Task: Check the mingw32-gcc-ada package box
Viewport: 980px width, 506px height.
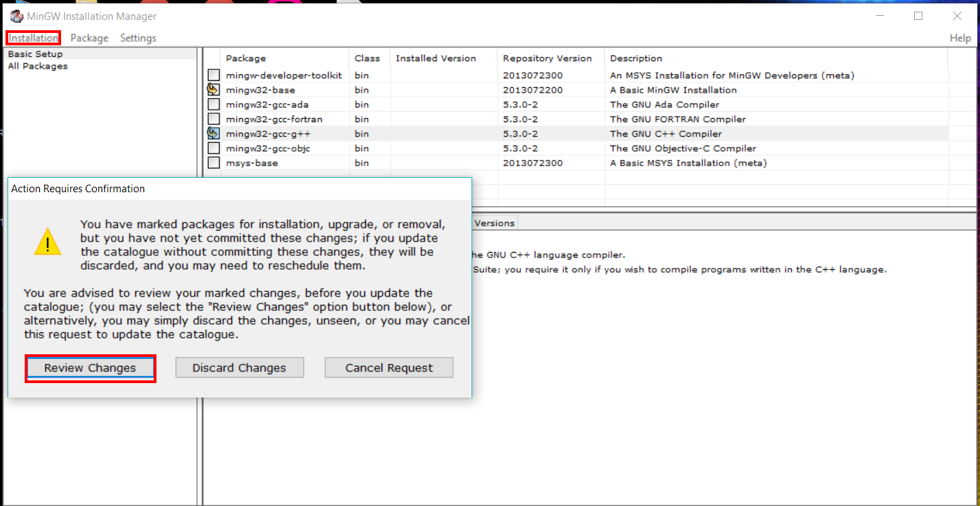Action: pos(213,104)
